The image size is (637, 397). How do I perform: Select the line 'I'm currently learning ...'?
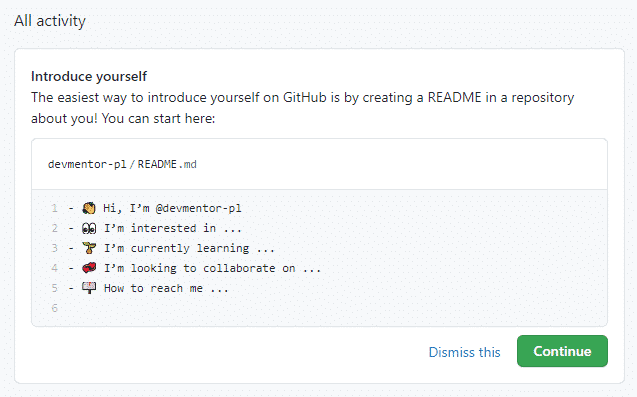point(189,248)
